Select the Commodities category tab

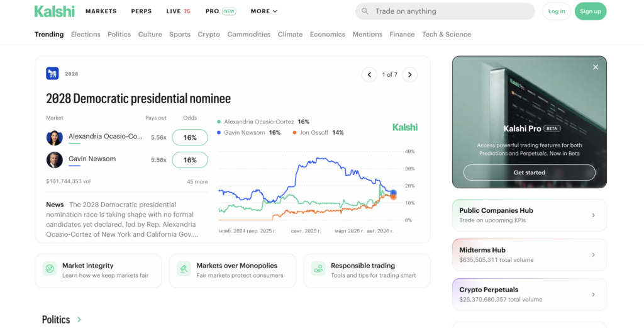(249, 34)
